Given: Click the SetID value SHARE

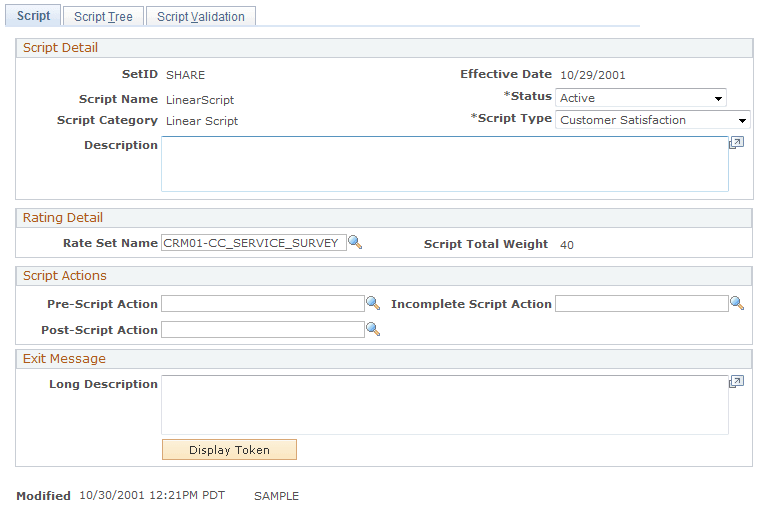Looking at the screenshot, I should click(185, 75).
